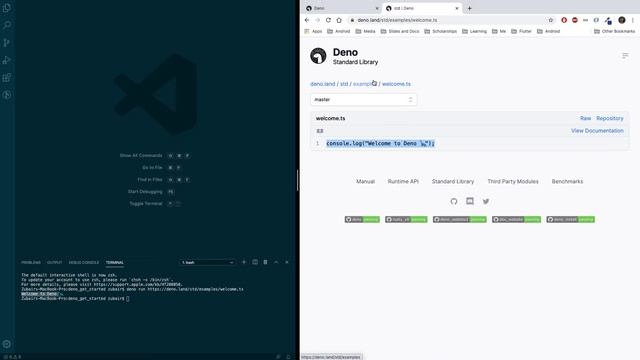Open the Flutter bookmarks folder

(x=521, y=31)
